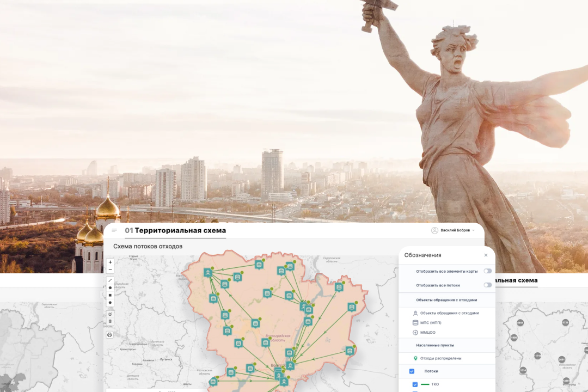Image resolution: width=588 pixels, height=392 pixels.
Task: Click cluster marker 5728 on right map
Action: (x=566, y=322)
